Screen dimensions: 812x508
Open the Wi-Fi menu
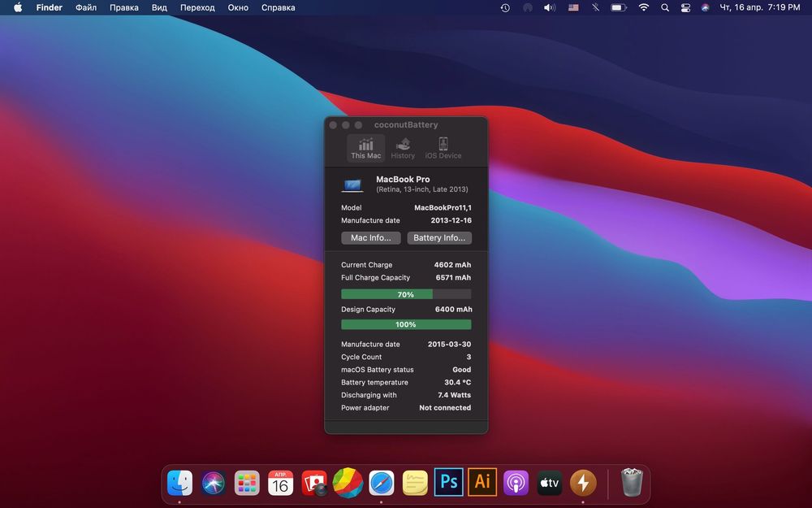pos(643,7)
